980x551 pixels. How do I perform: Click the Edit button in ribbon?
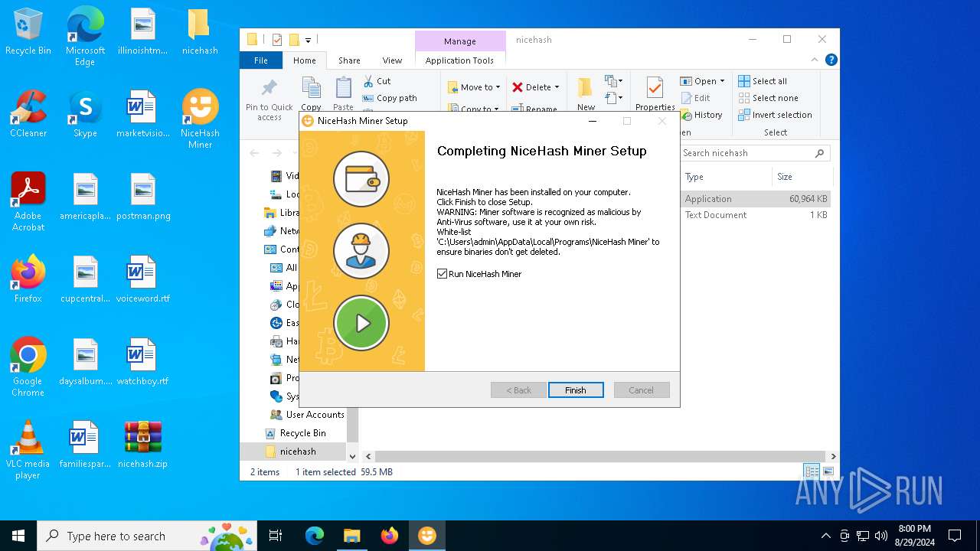point(694,98)
